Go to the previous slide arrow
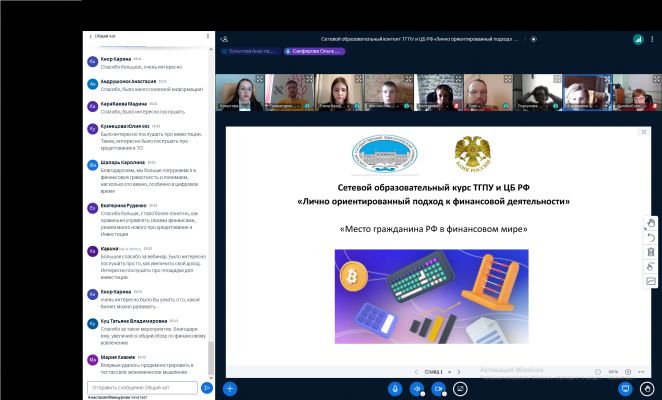The image size is (662, 400). 416,372
